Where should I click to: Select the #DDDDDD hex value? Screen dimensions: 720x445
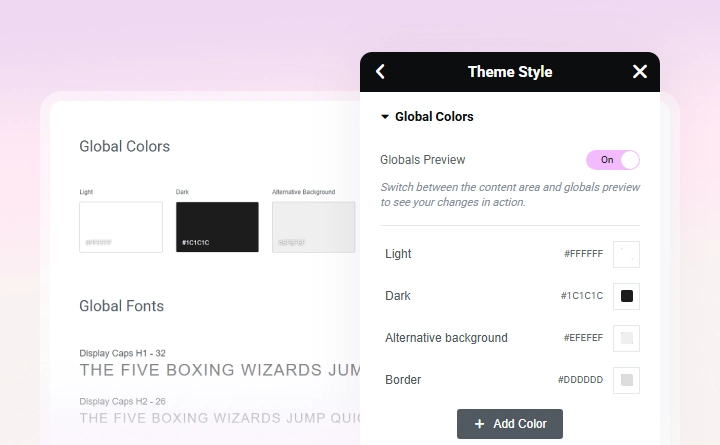pos(580,380)
